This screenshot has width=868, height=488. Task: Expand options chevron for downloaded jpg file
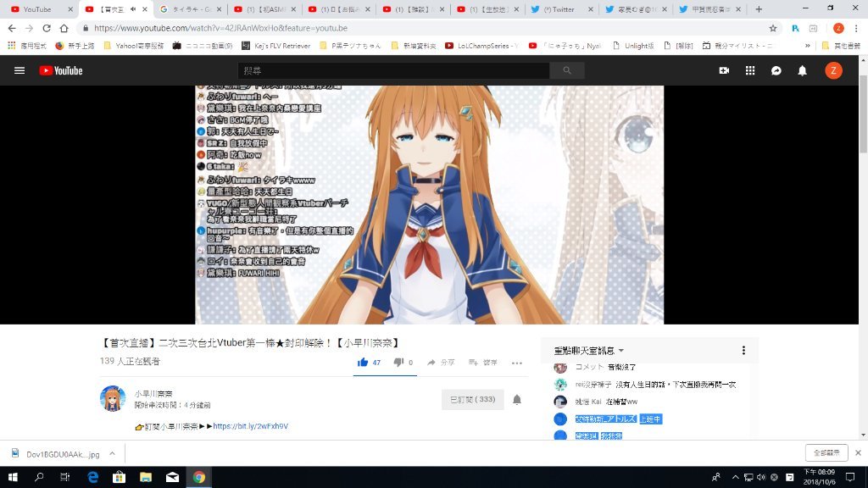113,453
